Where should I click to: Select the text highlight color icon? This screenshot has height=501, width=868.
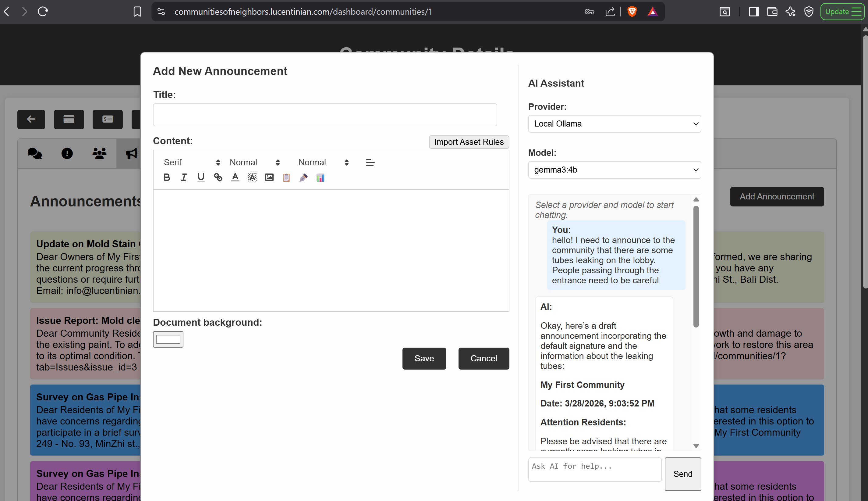tap(252, 177)
